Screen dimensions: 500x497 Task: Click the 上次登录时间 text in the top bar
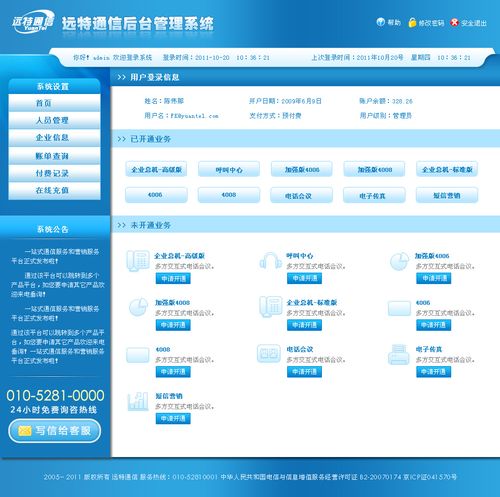click(391, 57)
